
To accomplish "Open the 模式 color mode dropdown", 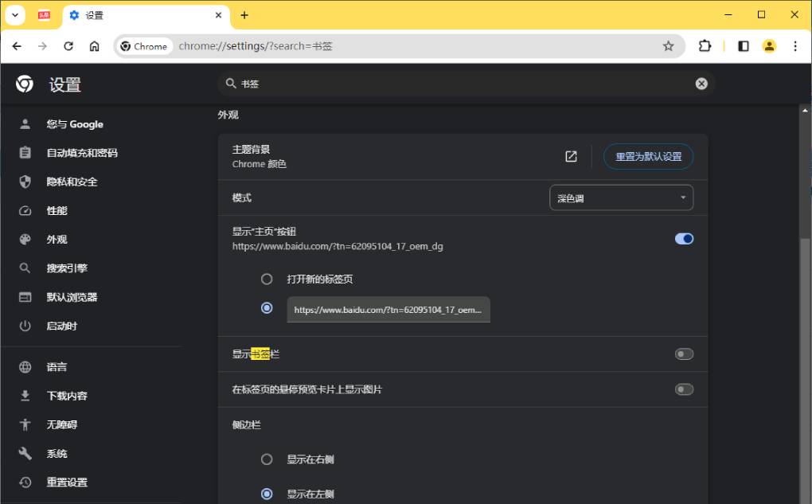I will pyautogui.click(x=620, y=197).
